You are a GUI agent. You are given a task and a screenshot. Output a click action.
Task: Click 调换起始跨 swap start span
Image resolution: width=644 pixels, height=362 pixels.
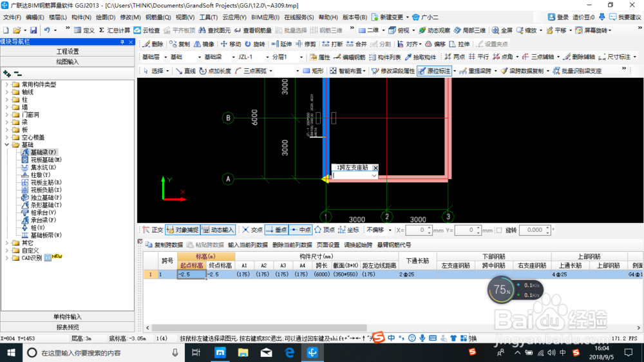tap(358, 245)
